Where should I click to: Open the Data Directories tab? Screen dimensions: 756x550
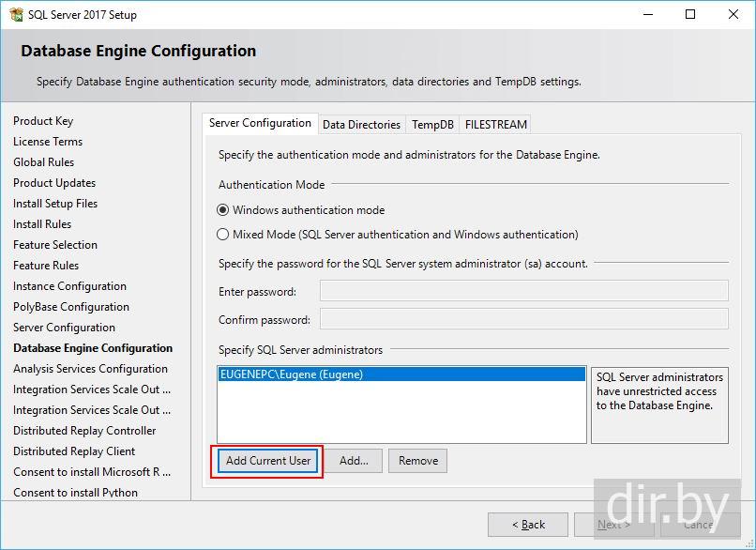[x=362, y=125]
